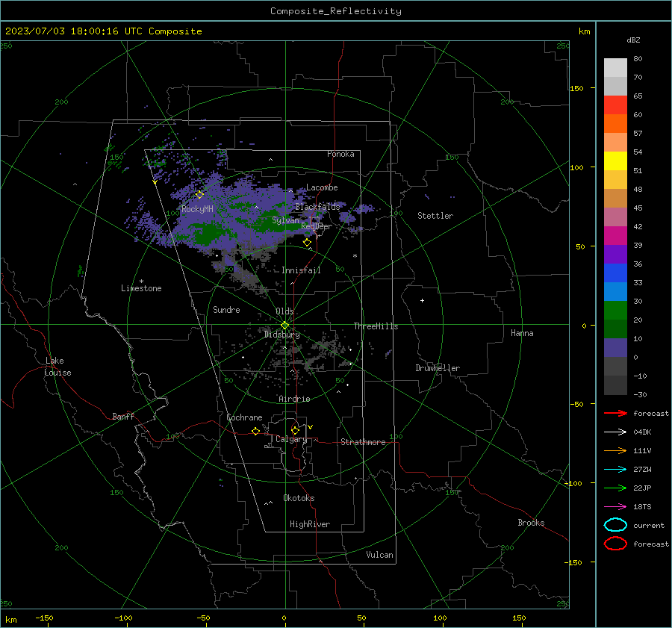This screenshot has height=628, width=672.
Task: Click the Sundre town label
Action: [226, 309]
